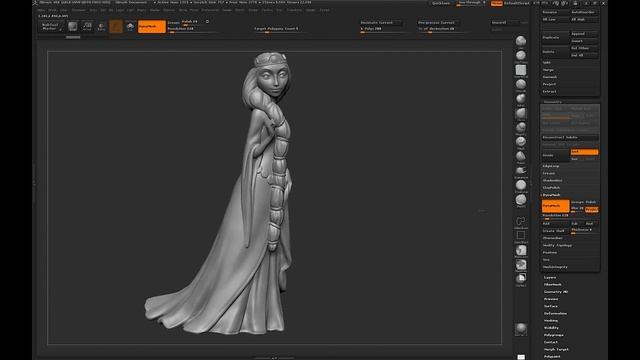The width and height of the screenshot is (640, 360).
Task: Open the Zscript menu
Action: point(324,10)
